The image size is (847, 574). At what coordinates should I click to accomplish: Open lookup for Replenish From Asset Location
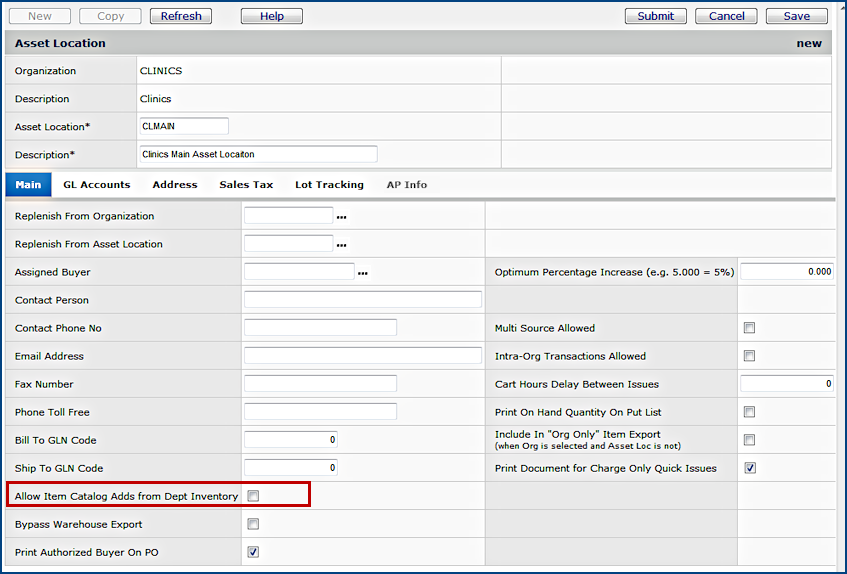point(341,245)
